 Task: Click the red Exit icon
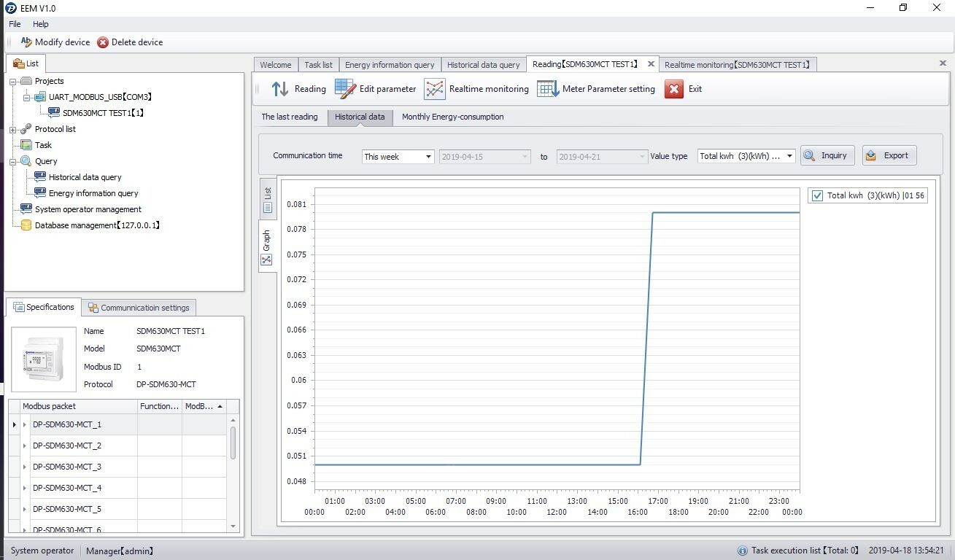coord(674,89)
